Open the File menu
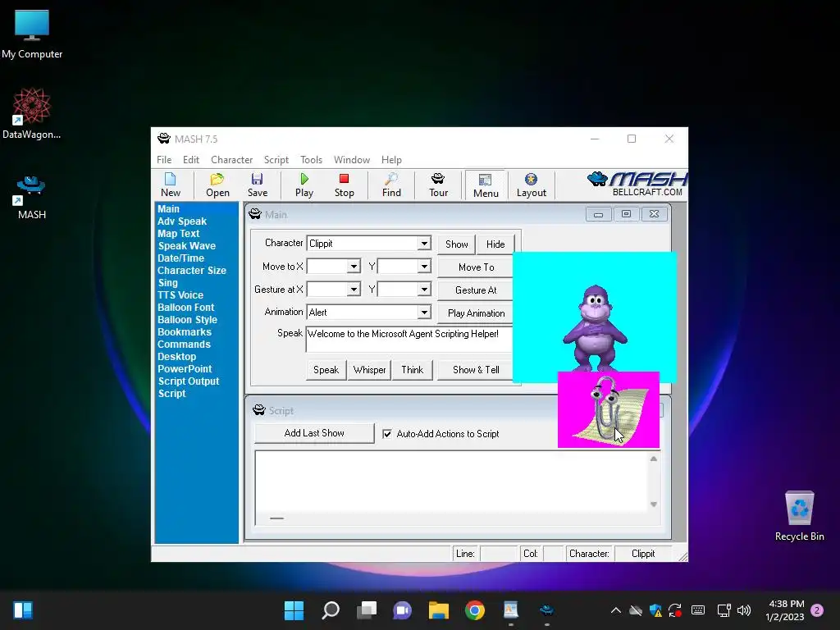This screenshot has height=630, width=840. pos(164,160)
